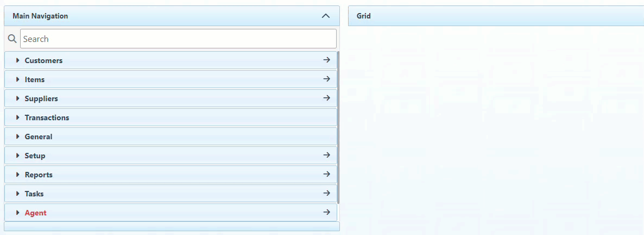This screenshot has height=235, width=644.
Task: Expand the General disclosure triangle
Action: pyautogui.click(x=18, y=137)
